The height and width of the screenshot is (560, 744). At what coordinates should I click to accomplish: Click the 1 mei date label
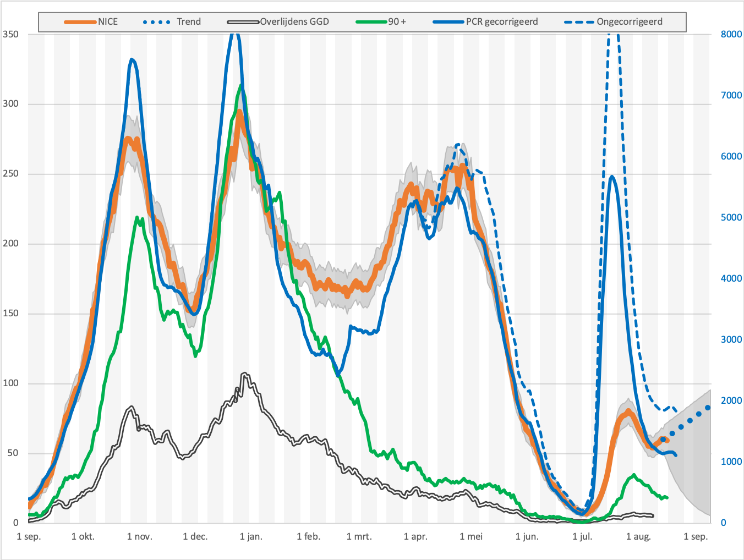coord(471,537)
